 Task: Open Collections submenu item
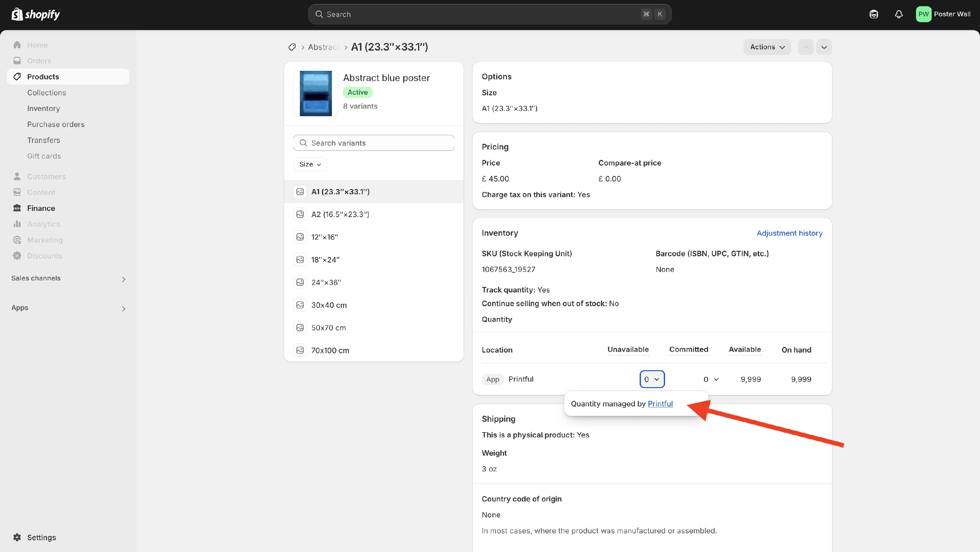click(x=46, y=93)
